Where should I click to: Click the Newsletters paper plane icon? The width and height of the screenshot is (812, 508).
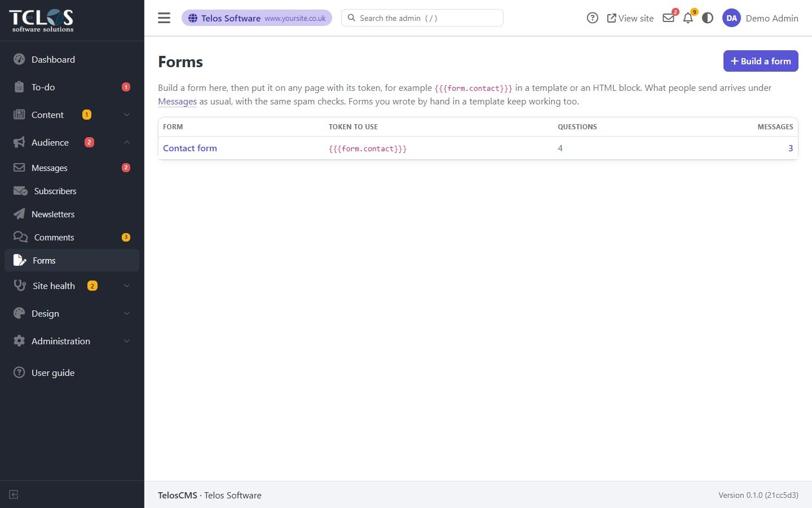[19, 214]
